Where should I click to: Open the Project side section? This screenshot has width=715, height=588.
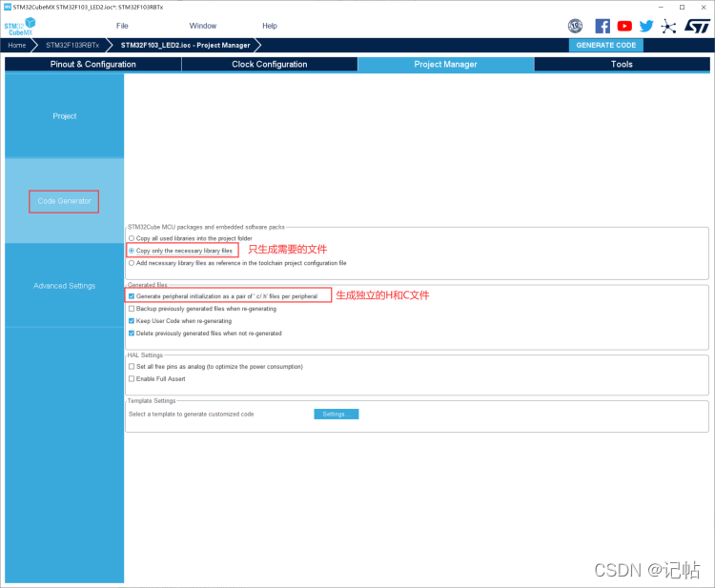(64, 116)
